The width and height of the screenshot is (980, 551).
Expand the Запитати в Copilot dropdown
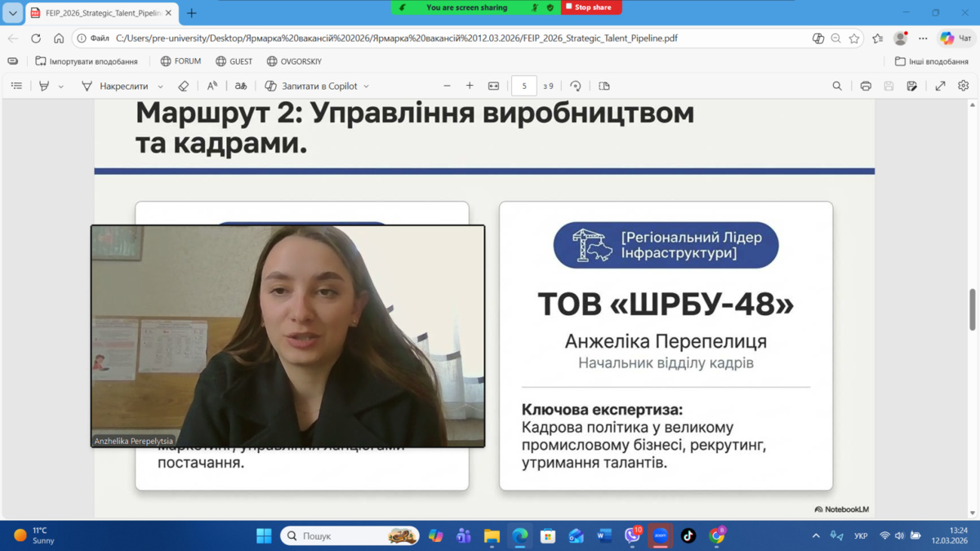click(366, 87)
